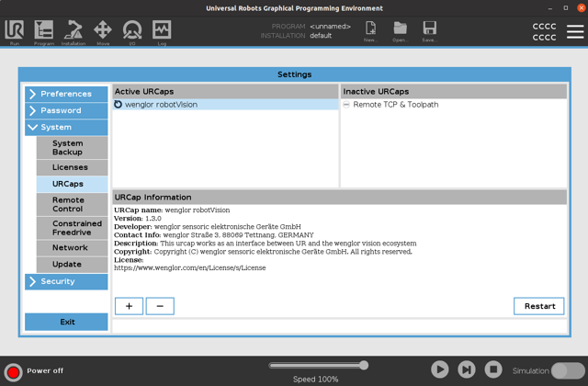
Task: Click the Power off status label
Action: (45, 370)
